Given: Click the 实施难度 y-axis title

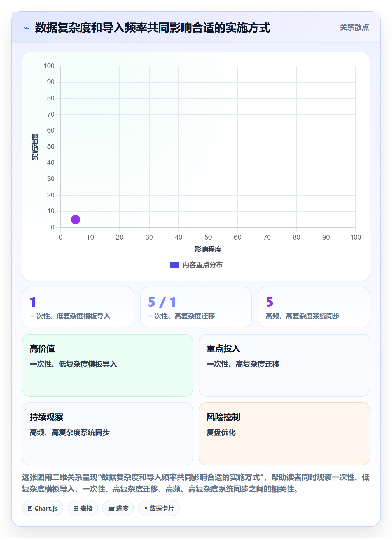Looking at the screenshot, I should pos(35,147).
